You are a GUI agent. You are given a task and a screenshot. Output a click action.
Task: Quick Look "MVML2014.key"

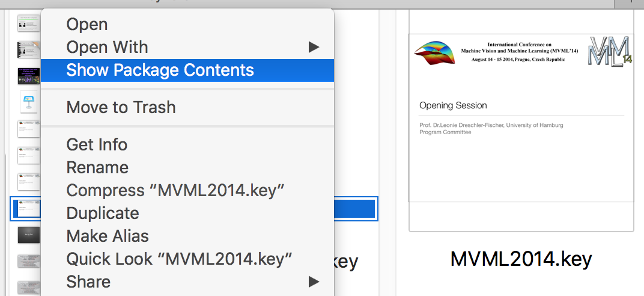179,259
